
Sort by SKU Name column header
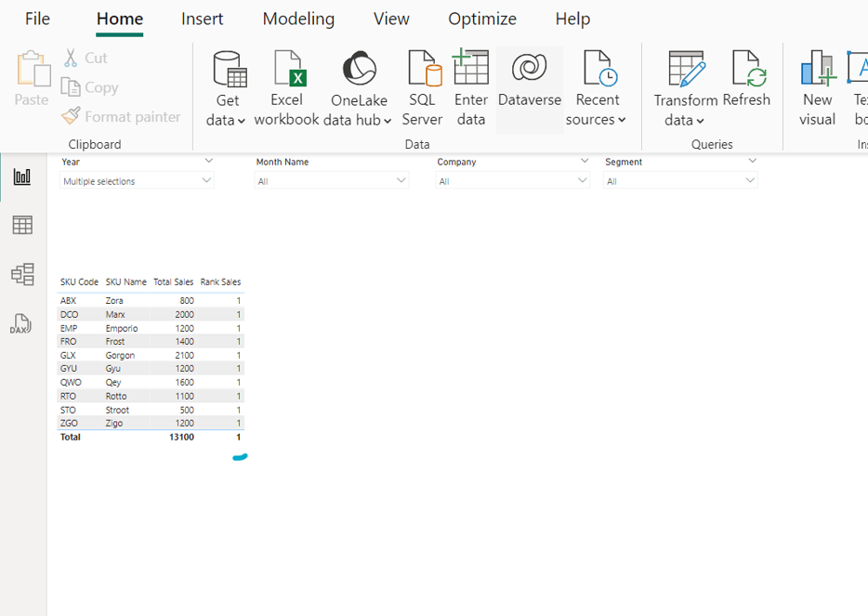tap(126, 282)
